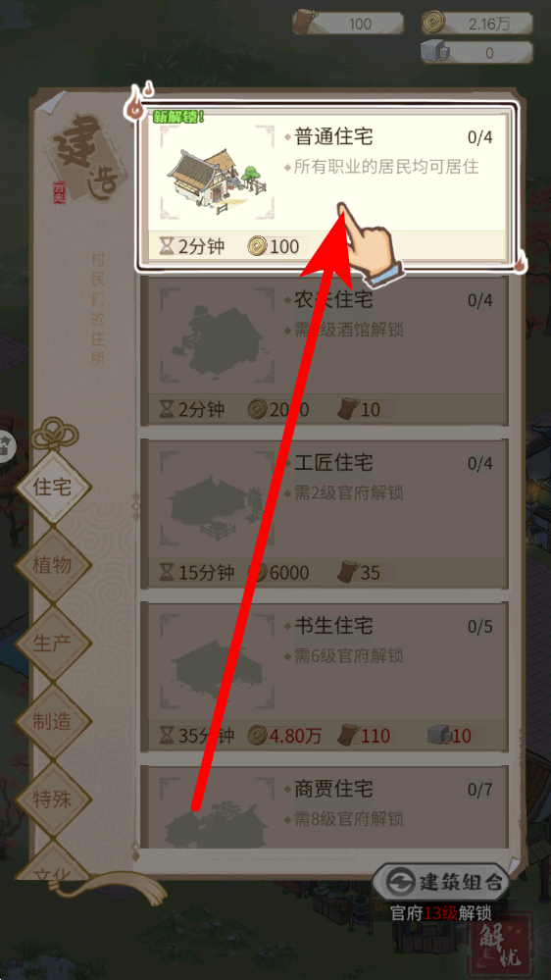The height and width of the screenshot is (980, 551).
Task: Switch to the 植物 category tab
Action: click(53, 566)
